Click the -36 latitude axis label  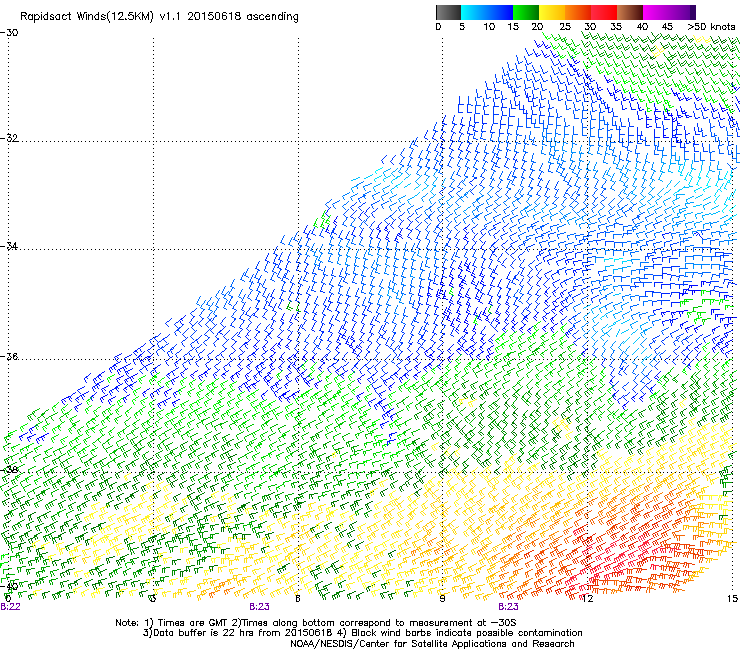9,356
